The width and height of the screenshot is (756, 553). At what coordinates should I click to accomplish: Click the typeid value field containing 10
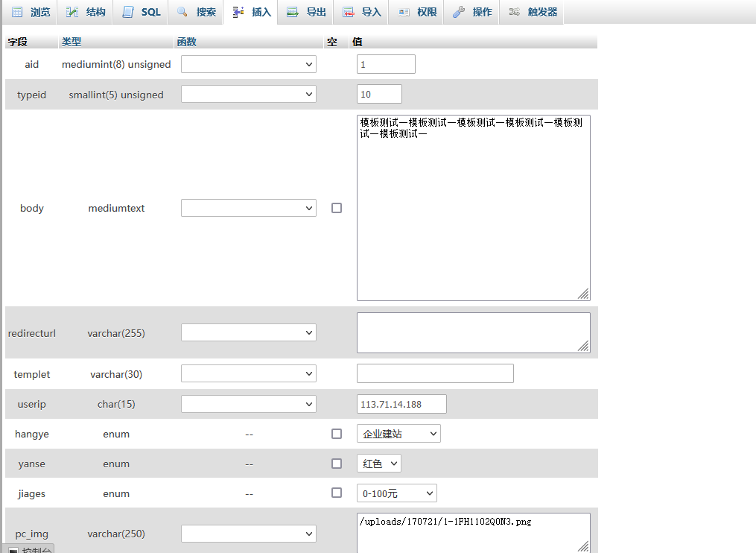(379, 94)
